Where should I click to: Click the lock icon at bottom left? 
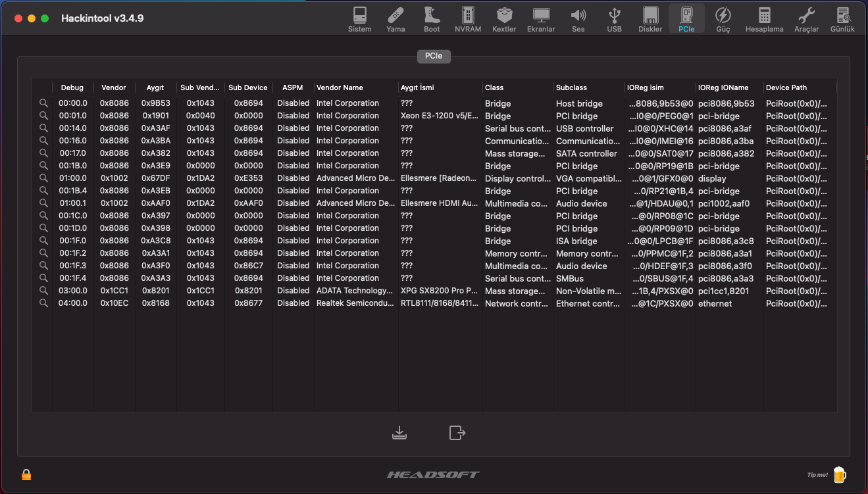click(26, 474)
